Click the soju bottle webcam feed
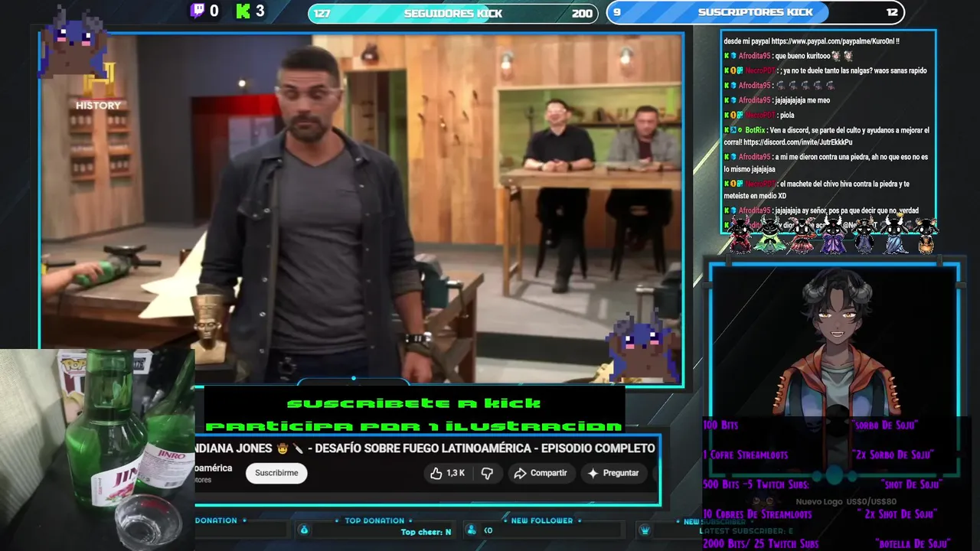 pos(97,450)
